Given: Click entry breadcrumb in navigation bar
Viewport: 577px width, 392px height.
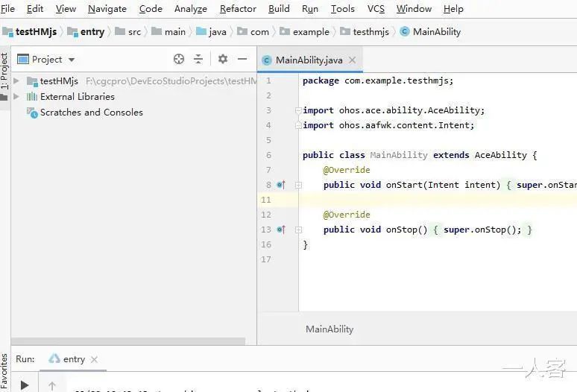Looking at the screenshot, I should [x=86, y=31].
